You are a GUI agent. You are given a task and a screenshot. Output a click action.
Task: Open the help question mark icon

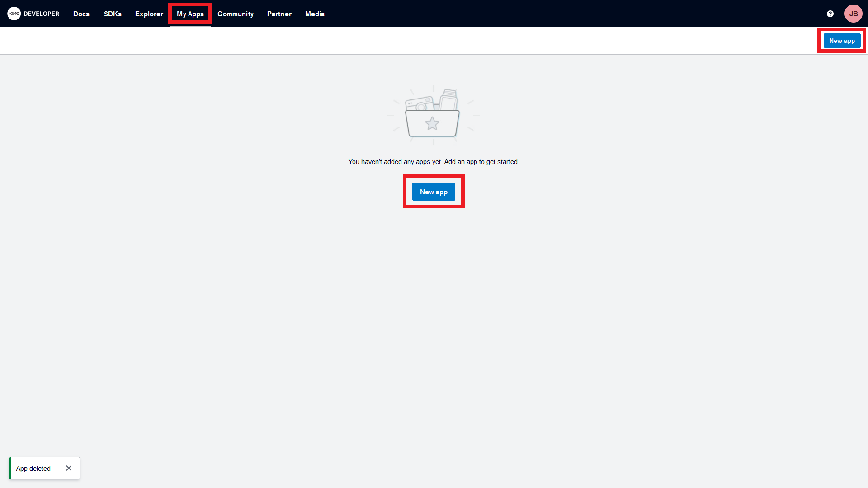tap(830, 14)
